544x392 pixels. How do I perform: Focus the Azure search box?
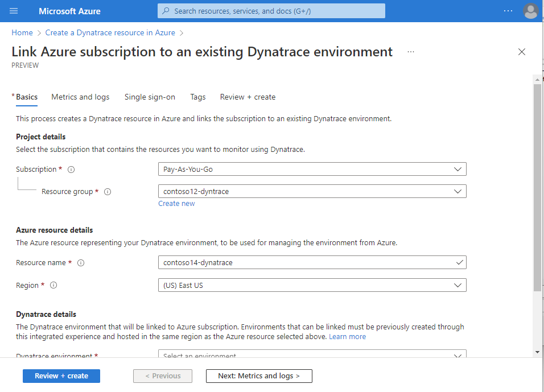[x=271, y=11]
